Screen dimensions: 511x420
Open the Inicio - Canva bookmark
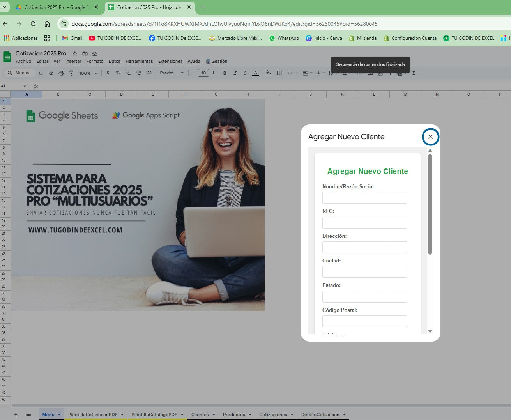pos(324,38)
